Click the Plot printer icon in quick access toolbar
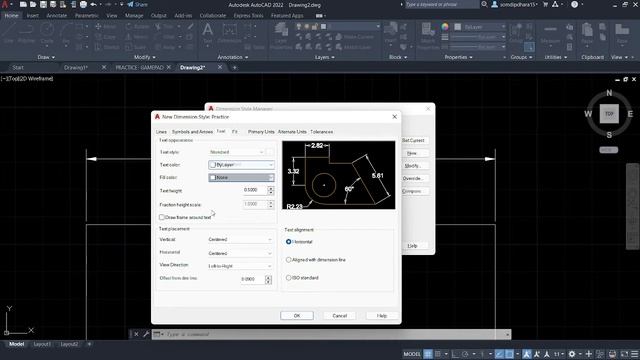This screenshot has width=640, height=360. [83, 4]
